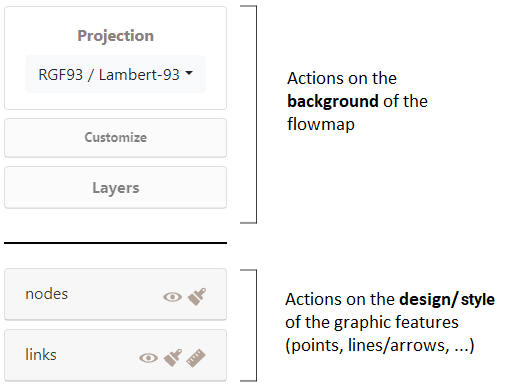The width and height of the screenshot is (506, 388).
Task: Click the projection dropdown caret arrow
Action: pos(189,73)
